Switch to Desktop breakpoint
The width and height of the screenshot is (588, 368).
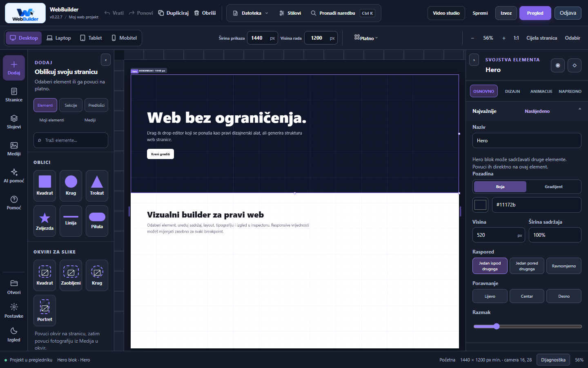coord(24,38)
